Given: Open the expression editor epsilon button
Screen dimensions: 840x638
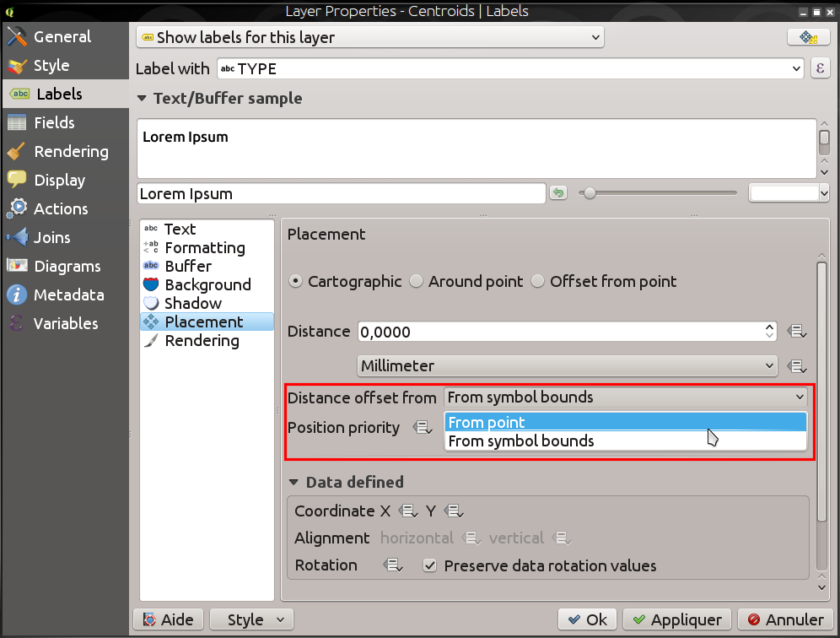Looking at the screenshot, I should pyautogui.click(x=820, y=68).
